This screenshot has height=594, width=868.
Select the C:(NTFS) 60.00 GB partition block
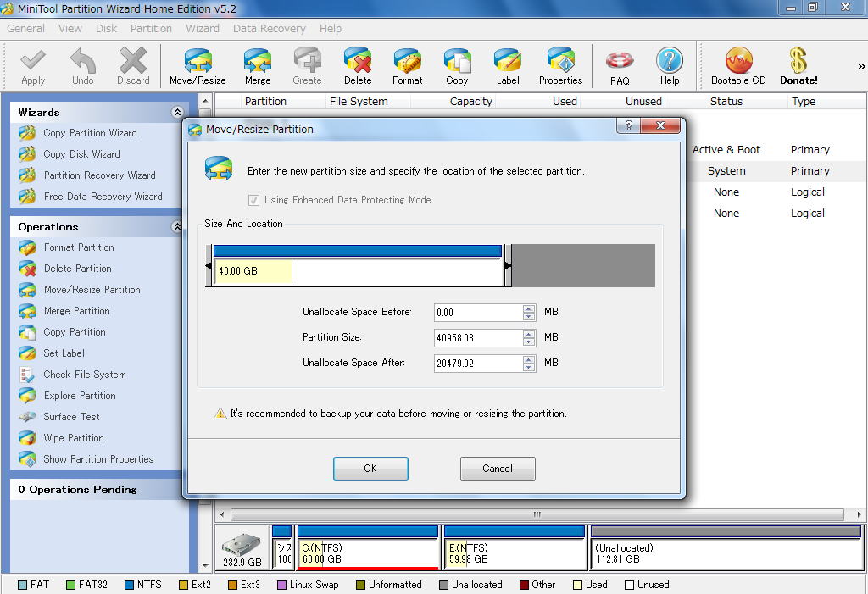pos(368,547)
